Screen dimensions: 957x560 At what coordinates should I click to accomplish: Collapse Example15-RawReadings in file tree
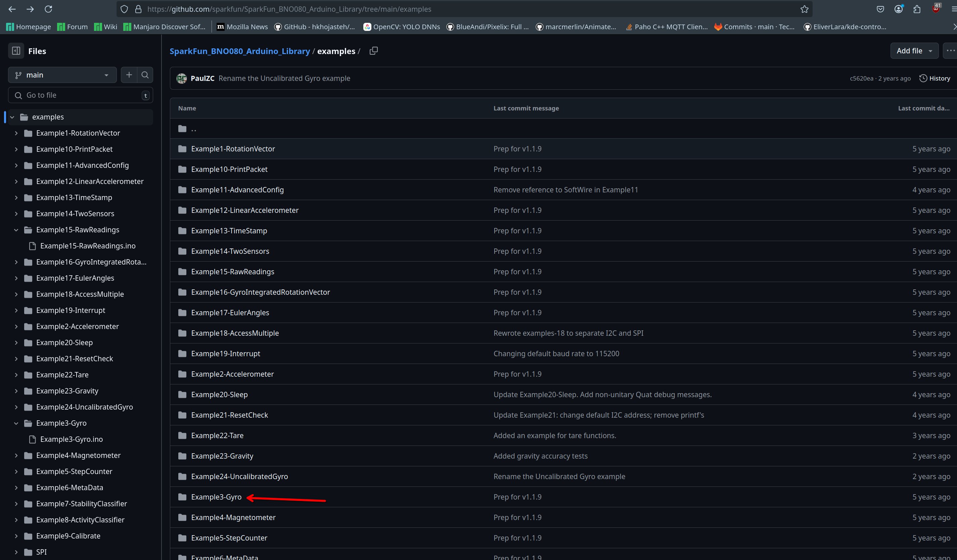tap(16, 230)
